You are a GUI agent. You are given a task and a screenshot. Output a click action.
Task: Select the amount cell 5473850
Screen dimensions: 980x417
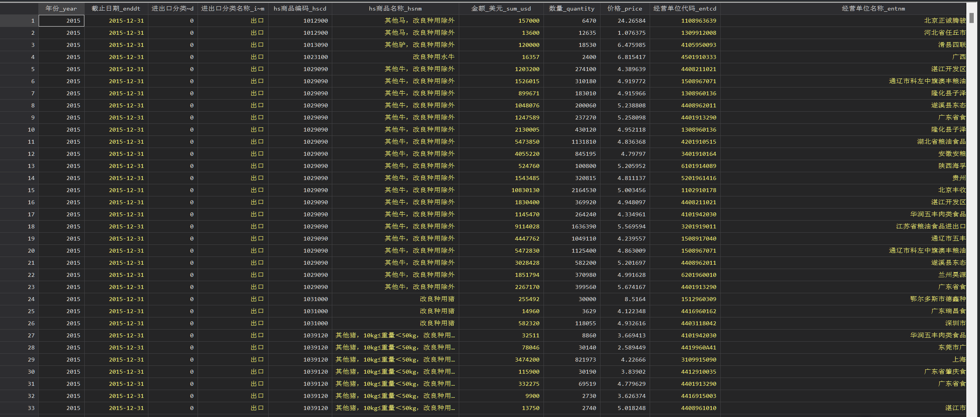pos(501,142)
